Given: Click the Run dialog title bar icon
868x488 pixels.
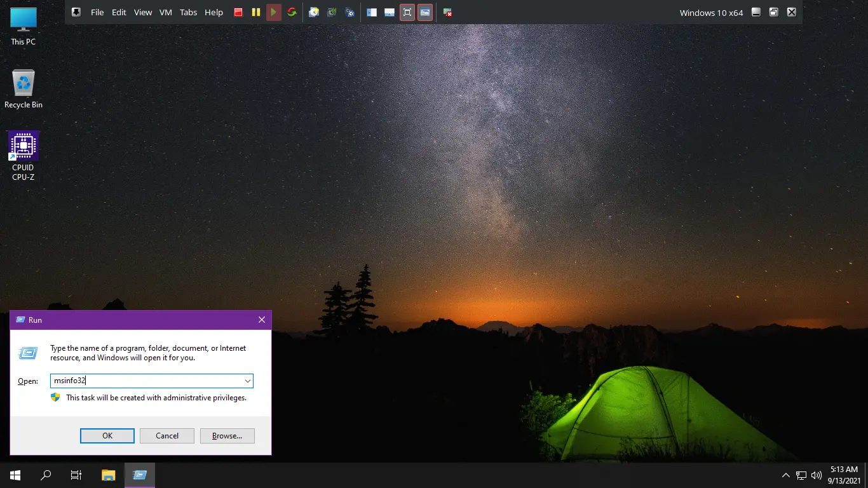Looking at the screenshot, I should [x=20, y=320].
